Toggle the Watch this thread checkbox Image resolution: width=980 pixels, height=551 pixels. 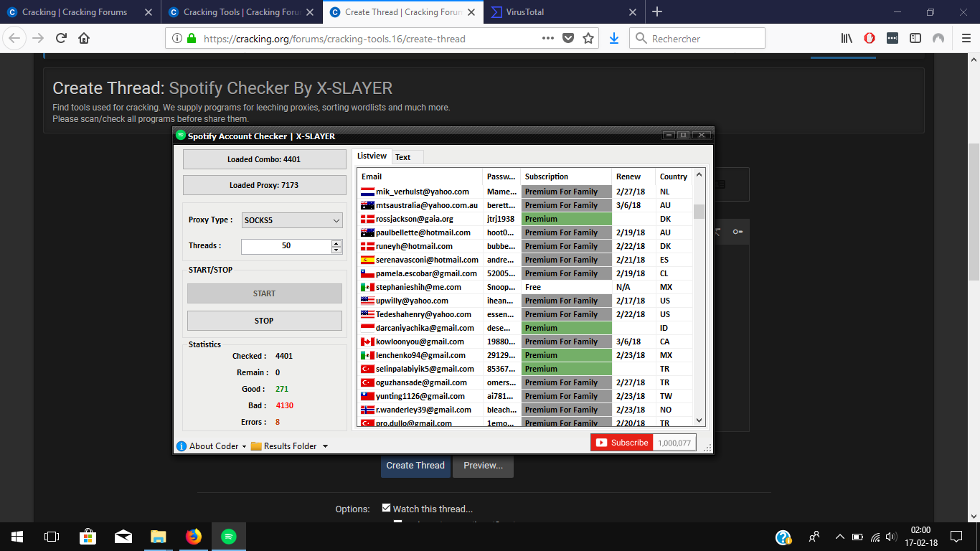(x=387, y=508)
